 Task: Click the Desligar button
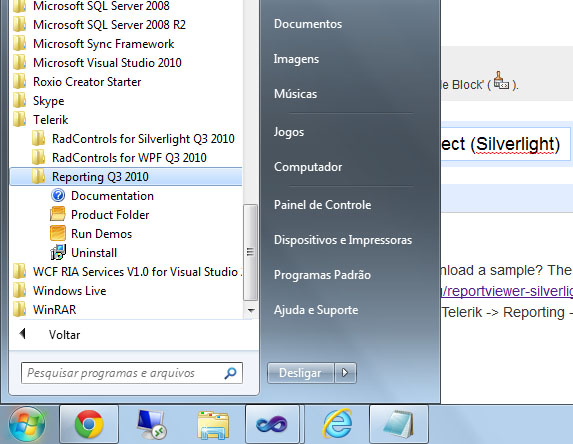[x=301, y=373]
